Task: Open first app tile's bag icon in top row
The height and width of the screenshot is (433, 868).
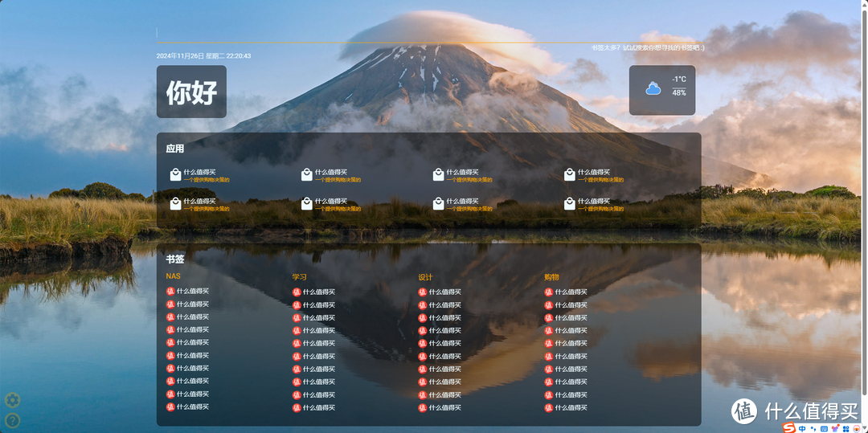Action: tap(175, 175)
